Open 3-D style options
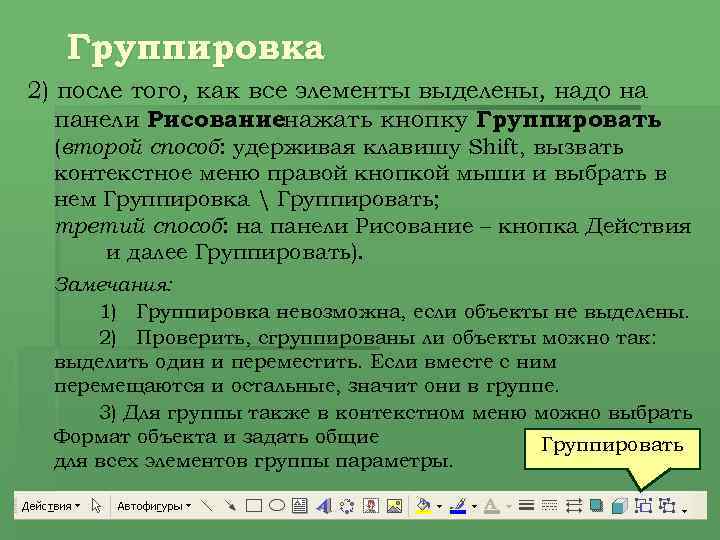The height and width of the screenshot is (540, 720). pyautogui.click(x=619, y=506)
